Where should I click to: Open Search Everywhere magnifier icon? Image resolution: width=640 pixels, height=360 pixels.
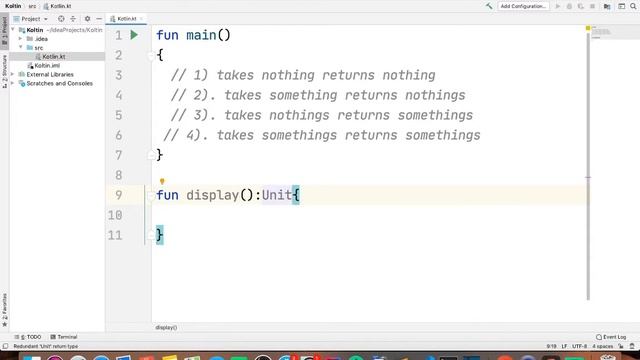(x=633, y=6)
